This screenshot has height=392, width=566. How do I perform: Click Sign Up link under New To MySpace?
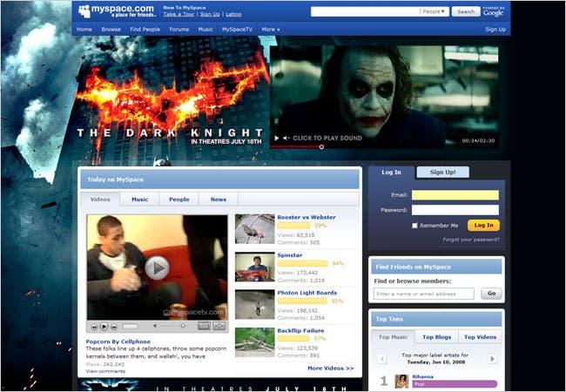[x=210, y=14]
